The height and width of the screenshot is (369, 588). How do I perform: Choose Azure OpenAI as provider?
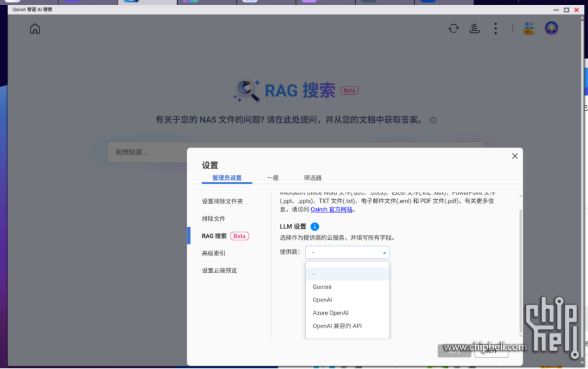click(x=347, y=313)
